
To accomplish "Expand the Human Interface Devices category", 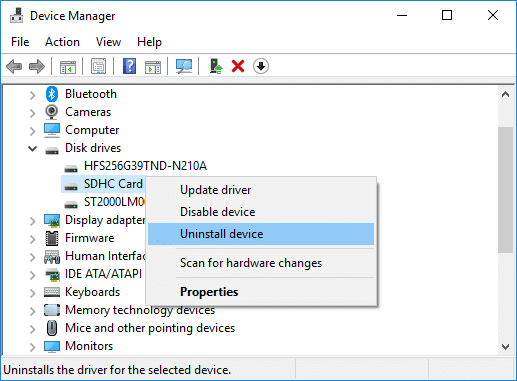I will click(x=32, y=257).
